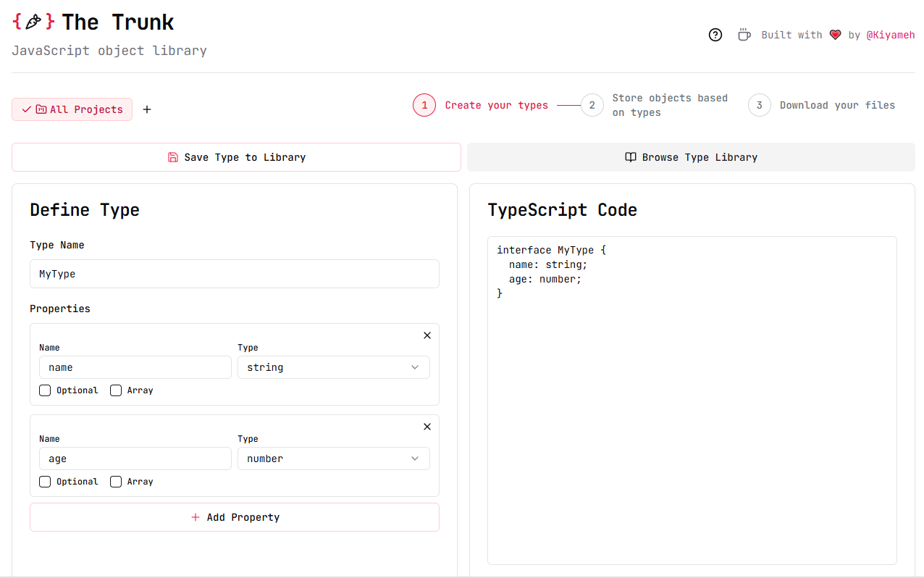Click The Trunk carrot logo icon
The height and width of the screenshot is (578, 924).
point(33,22)
